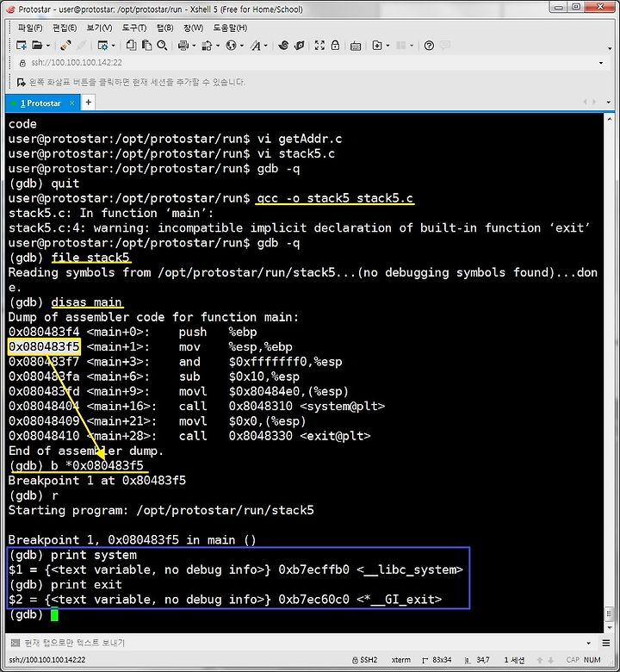Viewport: 620px width, 672px height.
Task: Click the new tab/transfer green plus icon
Action: pyautogui.click(x=377, y=45)
